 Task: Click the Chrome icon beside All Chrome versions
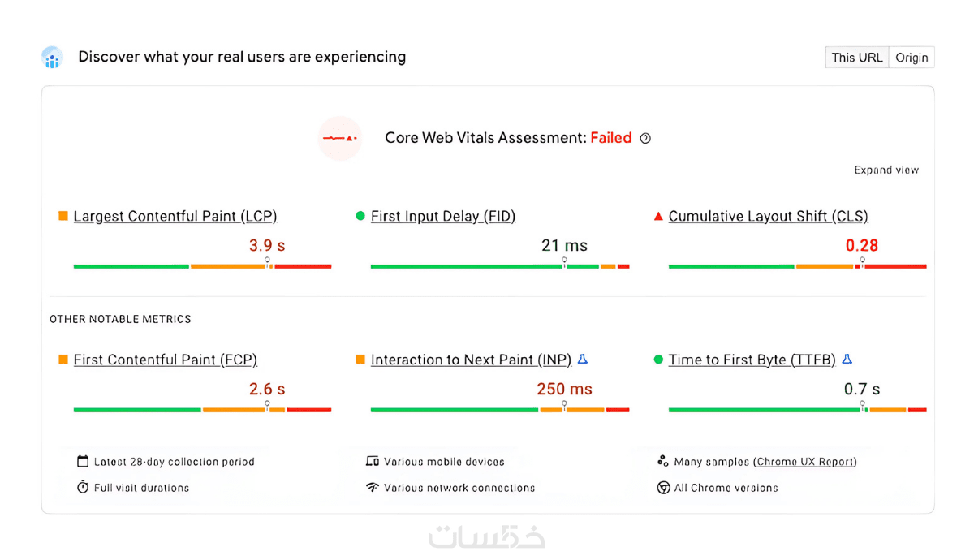point(662,488)
